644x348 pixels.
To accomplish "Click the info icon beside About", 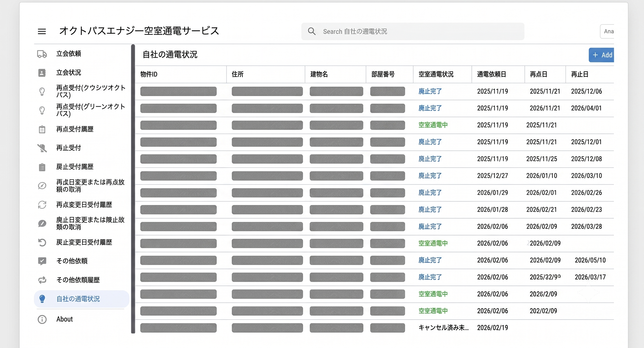I will tap(42, 319).
